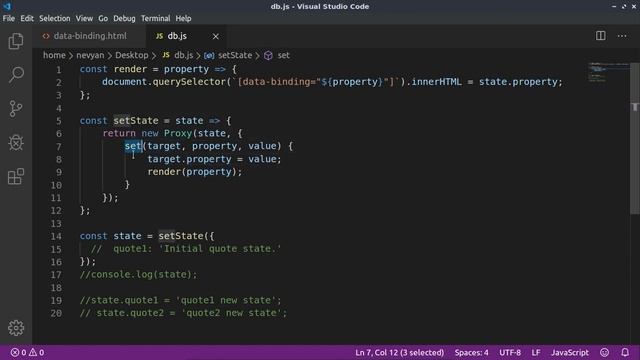Click line number 14 in gutter

(56, 236)
